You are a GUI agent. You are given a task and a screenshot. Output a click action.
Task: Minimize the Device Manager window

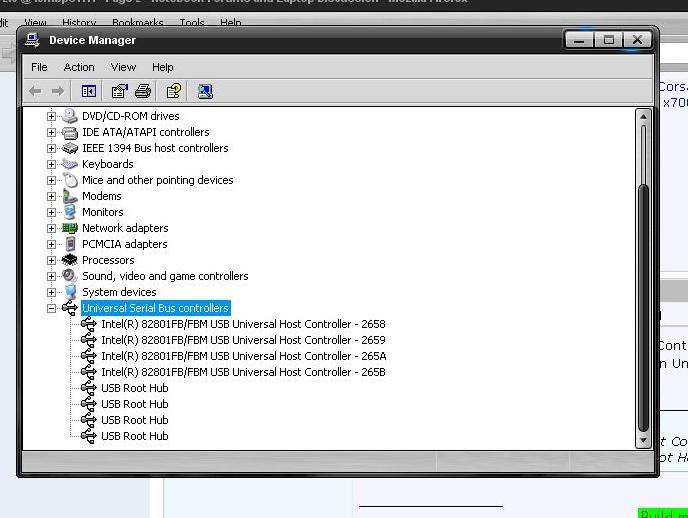point(579,40)
